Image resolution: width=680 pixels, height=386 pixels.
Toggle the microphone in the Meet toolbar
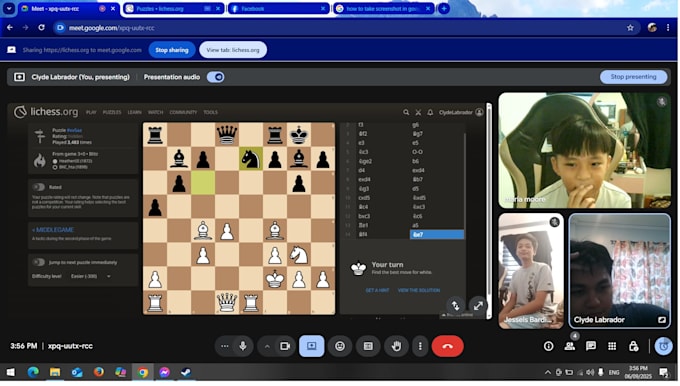243,346
